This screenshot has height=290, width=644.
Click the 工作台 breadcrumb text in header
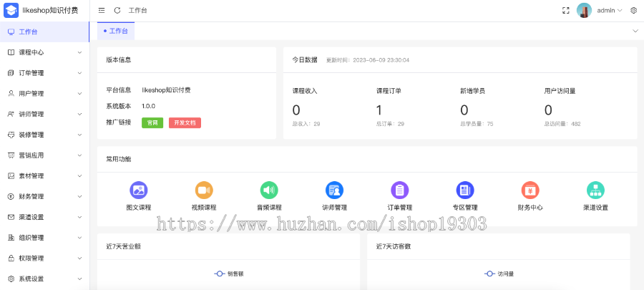click(x=137, y=10)
